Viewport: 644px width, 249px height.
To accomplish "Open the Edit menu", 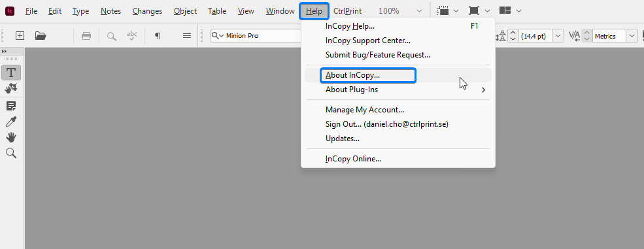I will [x=55, y=11].
